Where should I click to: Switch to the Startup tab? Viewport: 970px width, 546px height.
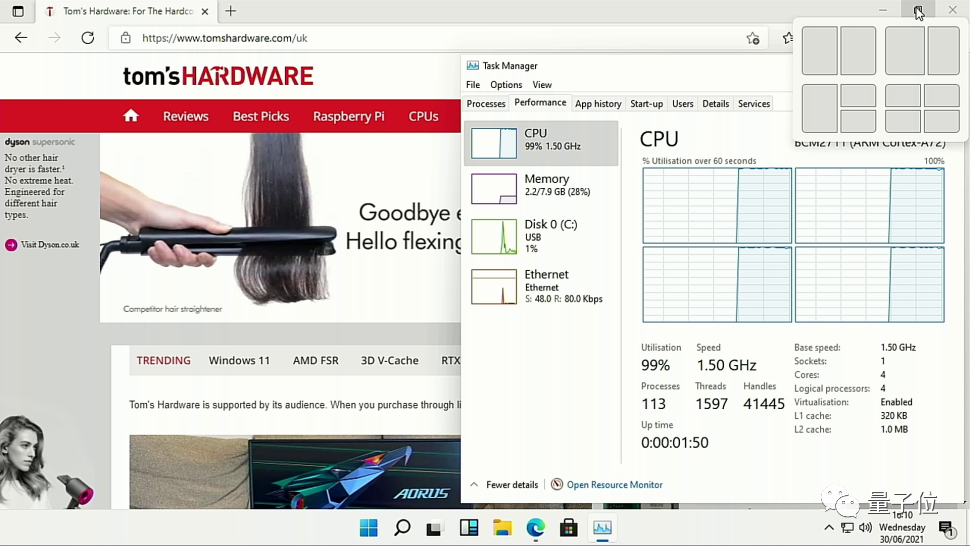click(x=646, y=104)
